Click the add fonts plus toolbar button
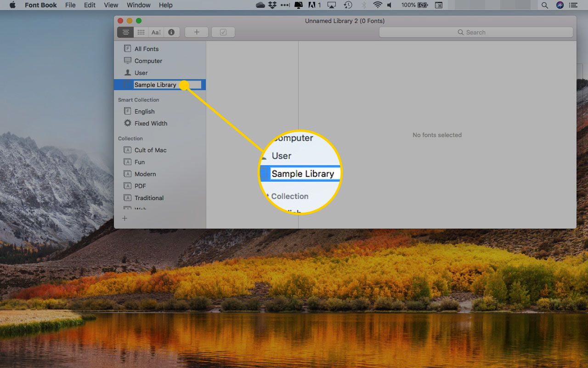 (x=197, y=32)
